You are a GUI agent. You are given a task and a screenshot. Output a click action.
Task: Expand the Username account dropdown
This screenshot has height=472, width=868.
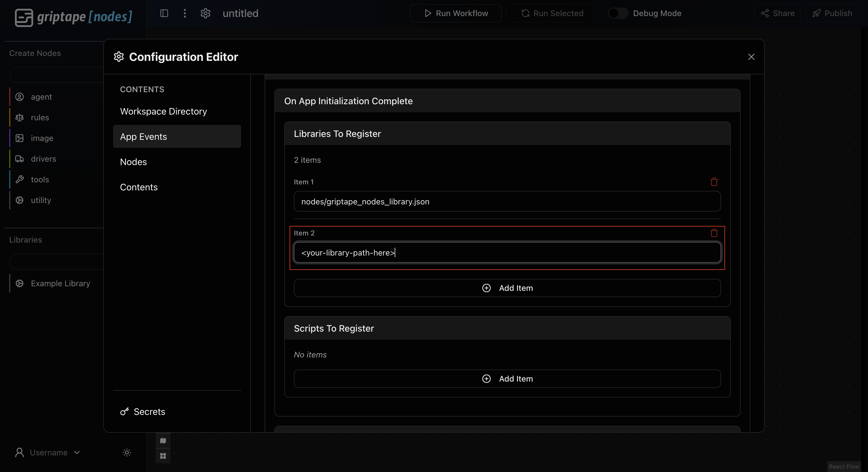pyautogui.click(x=48, y=452)
